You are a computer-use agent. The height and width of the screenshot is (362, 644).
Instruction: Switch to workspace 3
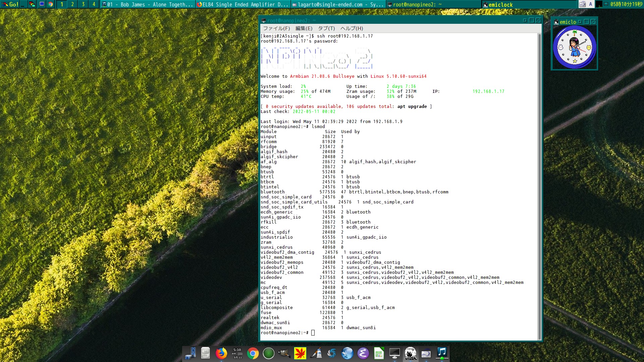(x=83, y=4)
